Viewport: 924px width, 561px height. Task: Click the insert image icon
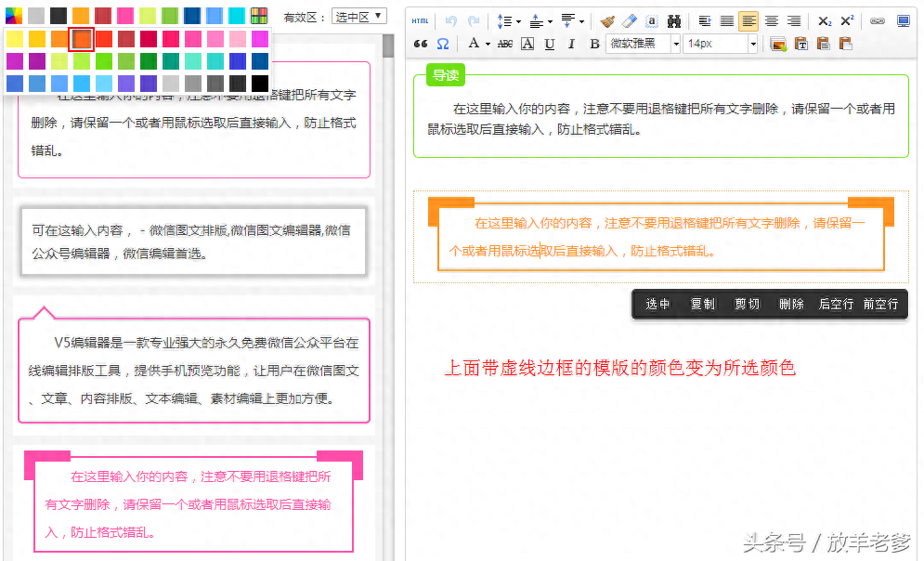(778, 44)
